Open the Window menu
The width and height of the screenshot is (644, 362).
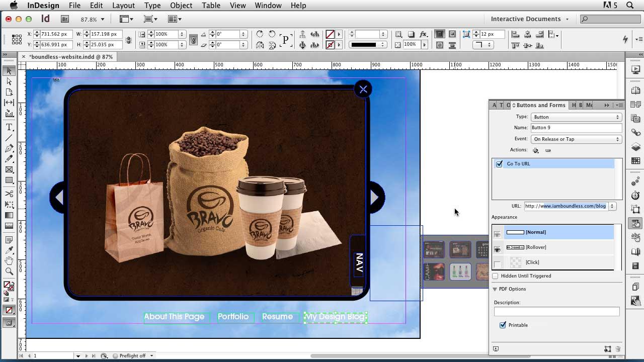(268, 6)
